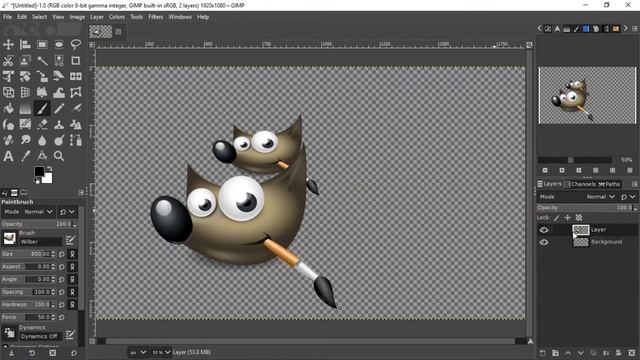Hide the Background layer eye icon
The height and width of the screenshot is (360, 640).
[x=544, y=242]
